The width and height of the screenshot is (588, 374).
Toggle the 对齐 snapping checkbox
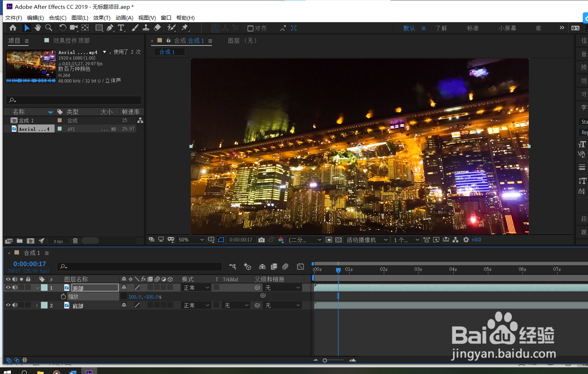250,28
